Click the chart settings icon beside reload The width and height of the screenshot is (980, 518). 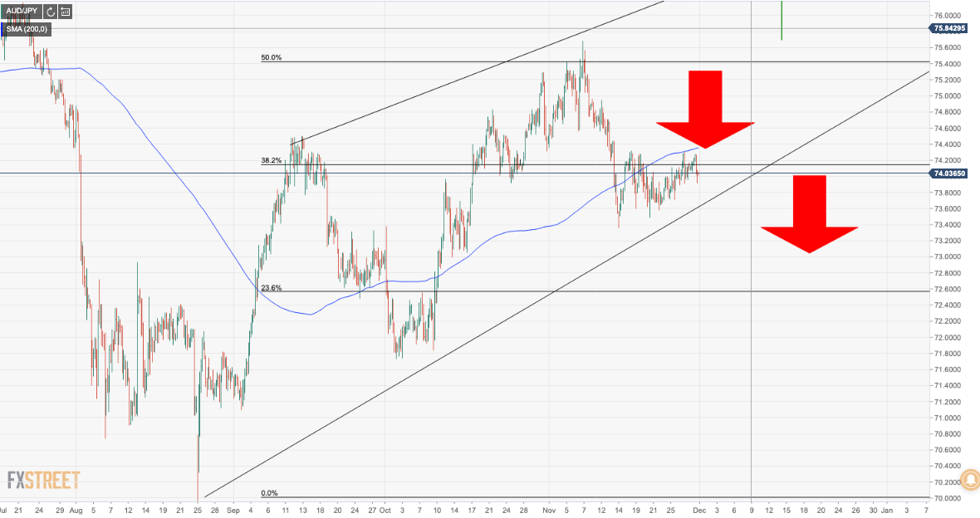click(65, 12)
